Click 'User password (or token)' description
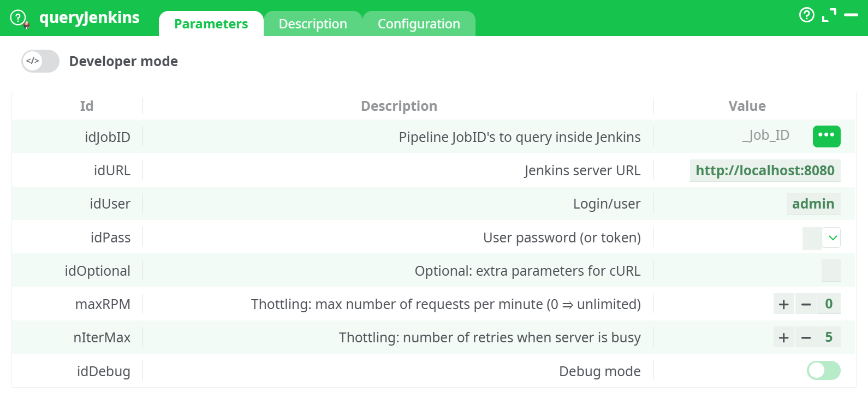The image size is (868, 398). (x=562, y=237)
